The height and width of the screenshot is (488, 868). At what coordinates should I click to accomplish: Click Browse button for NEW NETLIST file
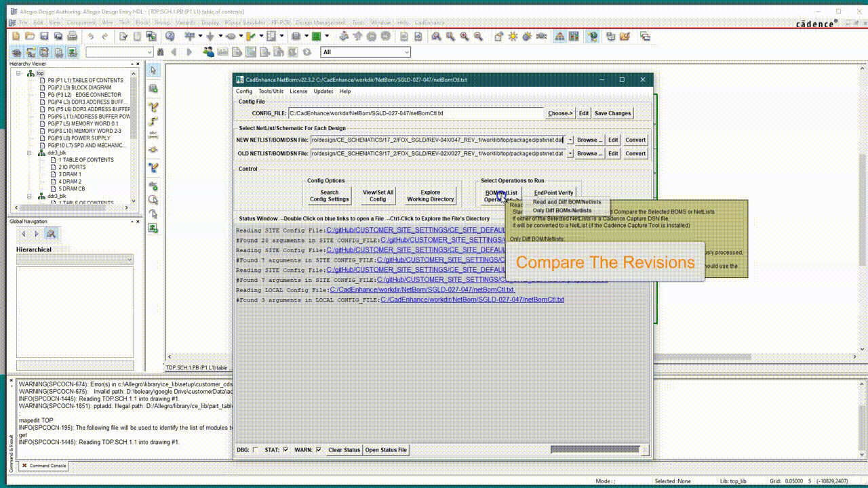[x=589, y=140]
